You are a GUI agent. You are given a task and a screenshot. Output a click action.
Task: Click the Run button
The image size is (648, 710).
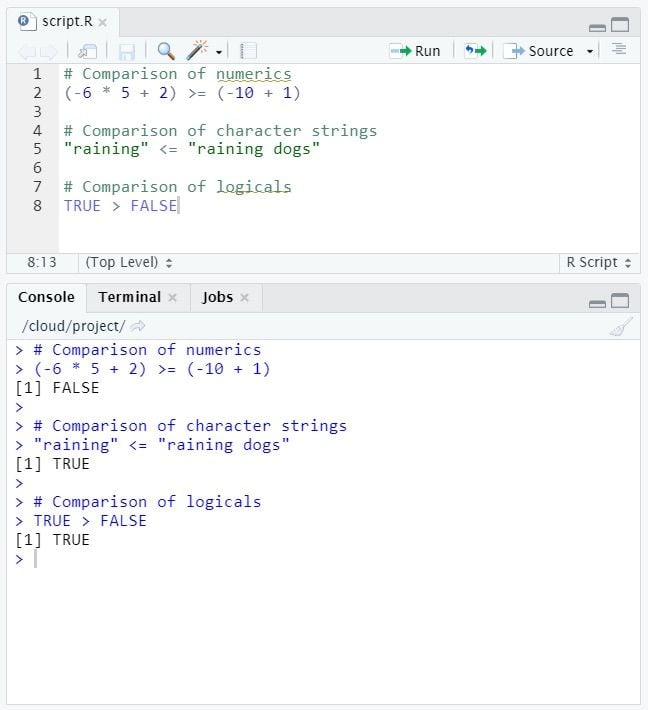coord(416,51)
